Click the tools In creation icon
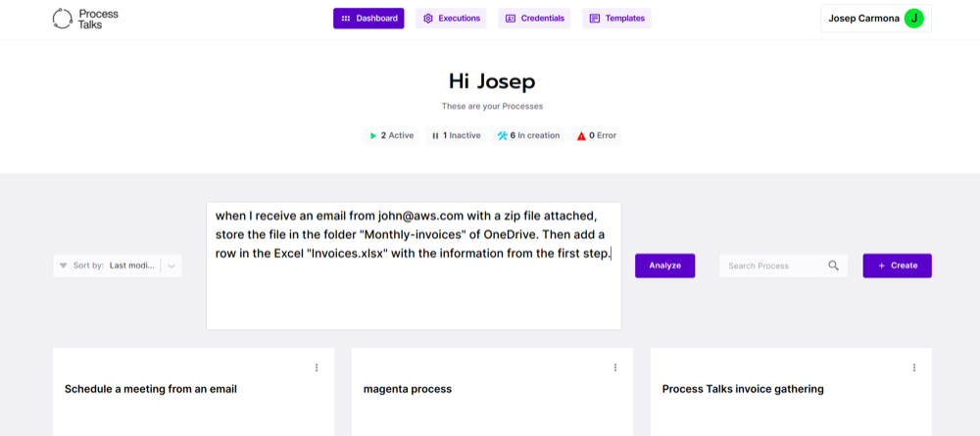The width and height of the screenshot is (980, 436). [502, 135]
